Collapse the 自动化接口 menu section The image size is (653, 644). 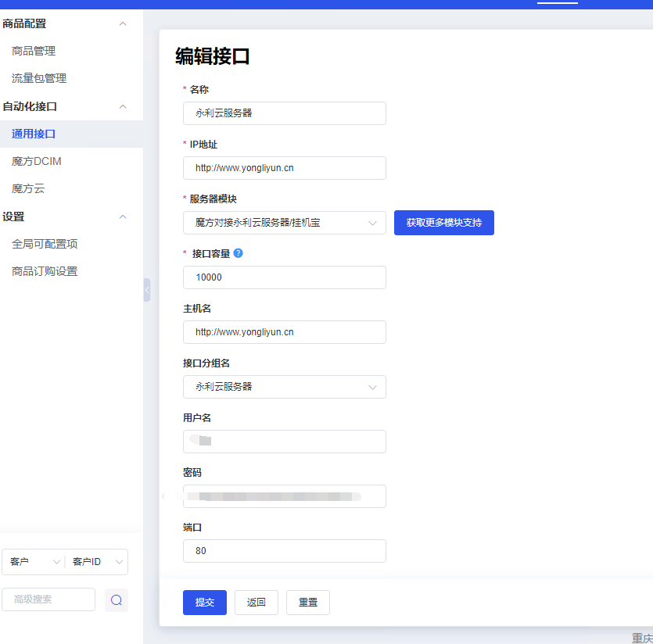pyautogui.click(x=122, y=106)
